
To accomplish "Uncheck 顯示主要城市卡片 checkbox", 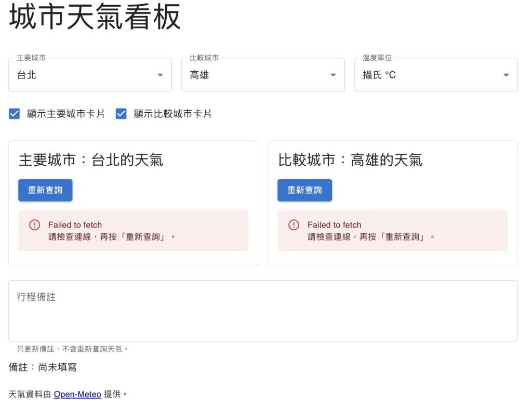I will click(x=14, y=114).
